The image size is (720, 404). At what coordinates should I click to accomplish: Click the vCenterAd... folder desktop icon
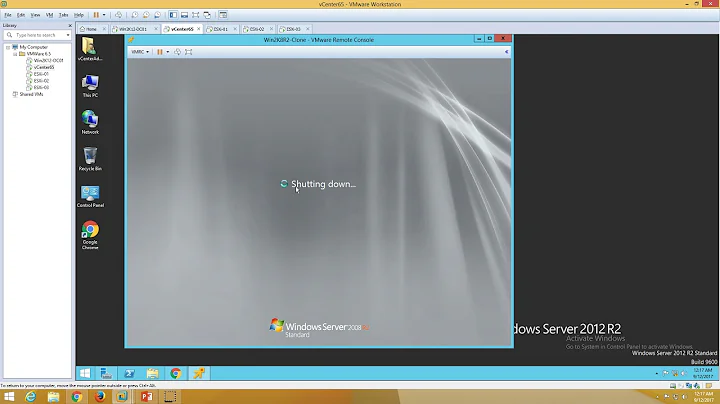(x=90, y=49)
